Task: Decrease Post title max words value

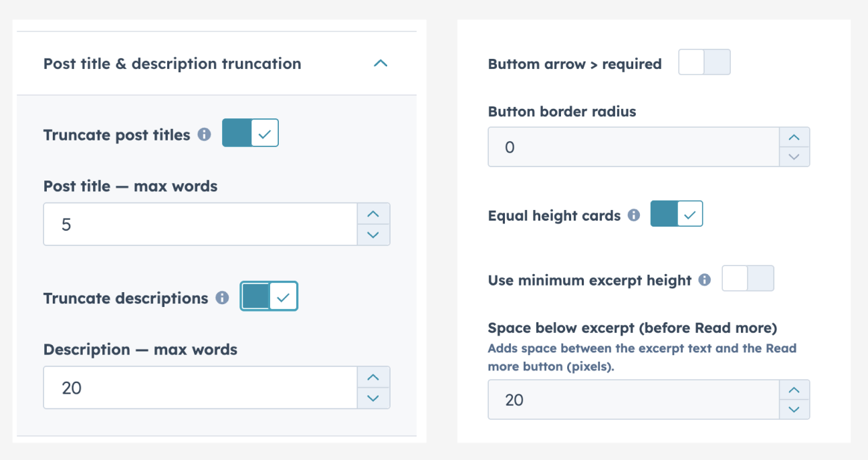Action: click(x=374, y=235)
